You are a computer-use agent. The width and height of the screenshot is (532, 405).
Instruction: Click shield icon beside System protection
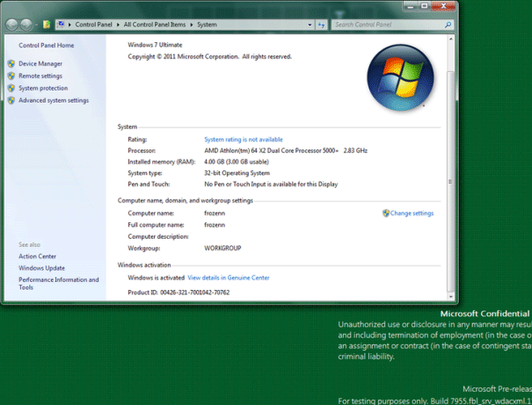[x=11, y=88]
